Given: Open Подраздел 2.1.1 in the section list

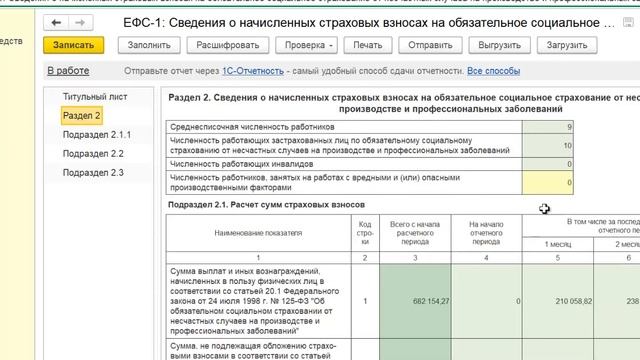Looking at the screenshot, I should [97, 135].
